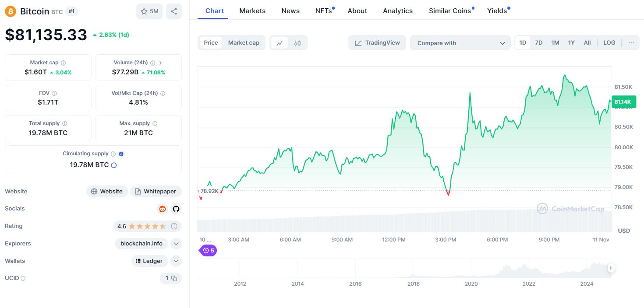This screenshot has height=308, width=644.
Task: Show rating info icon
Action: coord(174,226)
